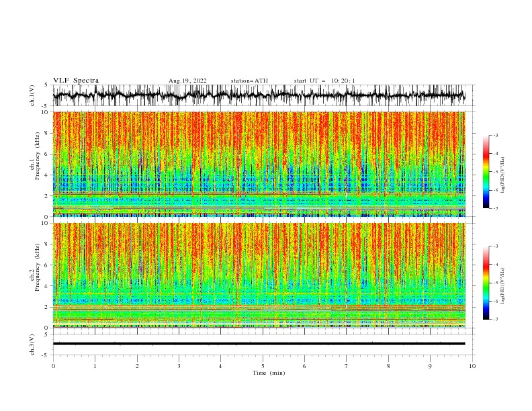The height and width of the screenshot is (411, 532).
Task: Click the ch.2 spectrogram color scale bar
Action: [x=486, y=283]
